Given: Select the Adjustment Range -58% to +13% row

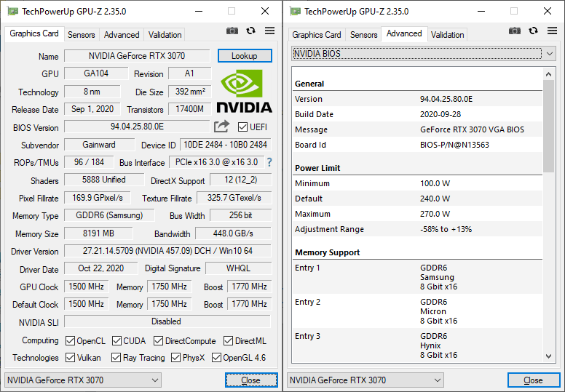Looking at the screenshot, I should point(417,229).
